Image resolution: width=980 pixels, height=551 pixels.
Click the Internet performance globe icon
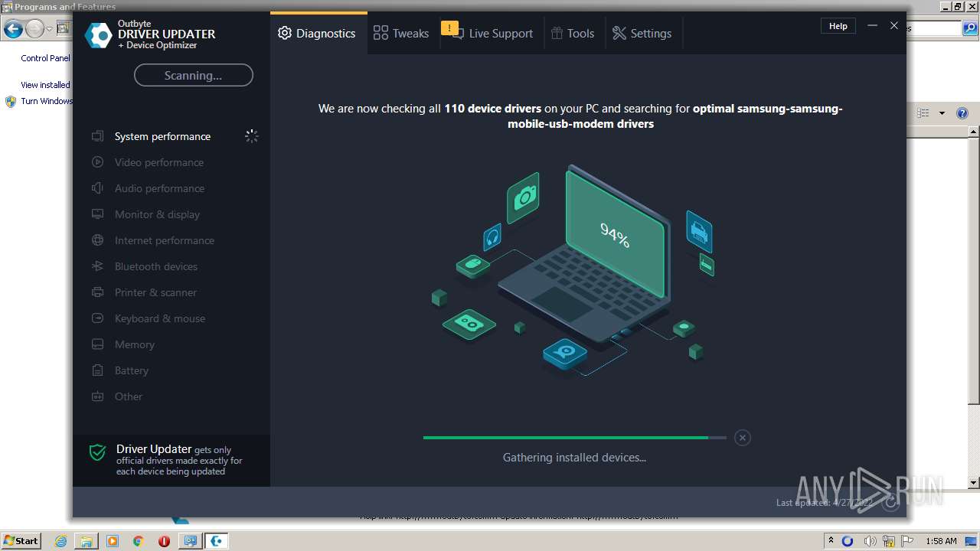coord(97,240)
